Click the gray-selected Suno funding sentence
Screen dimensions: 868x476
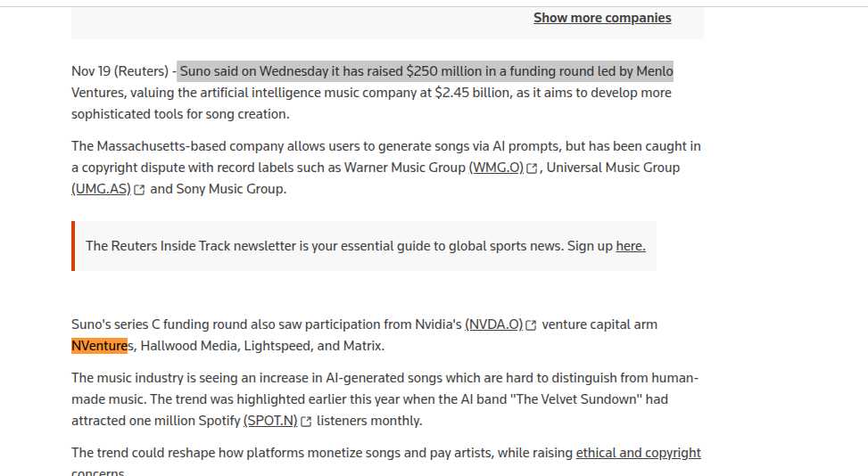(x=426, y=71)
